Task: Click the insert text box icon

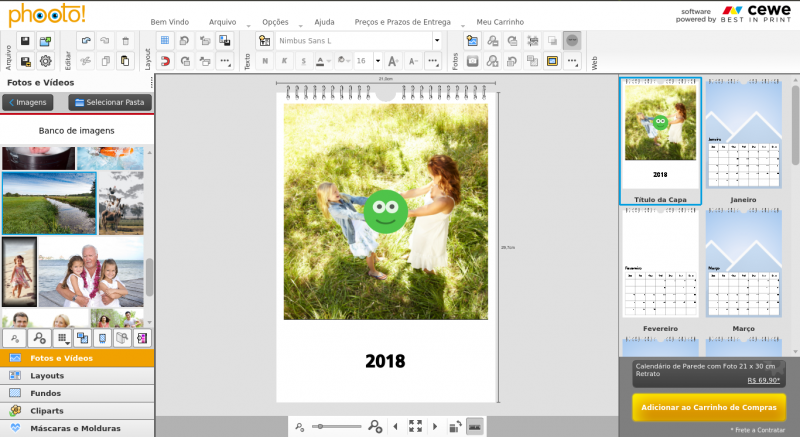Action: 264,41
